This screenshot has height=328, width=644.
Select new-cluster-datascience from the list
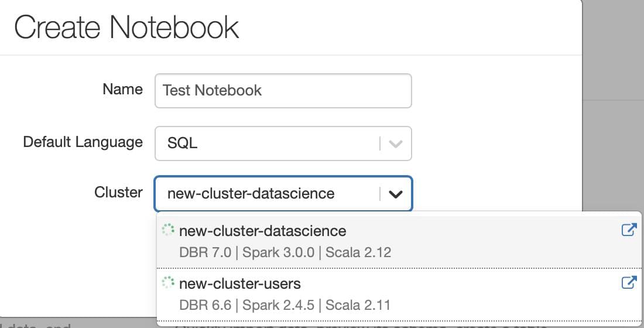pos(398,241)
